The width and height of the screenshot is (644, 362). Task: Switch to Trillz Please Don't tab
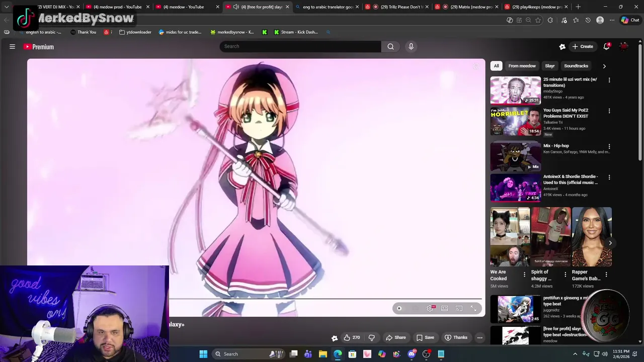tap(397, 7)
